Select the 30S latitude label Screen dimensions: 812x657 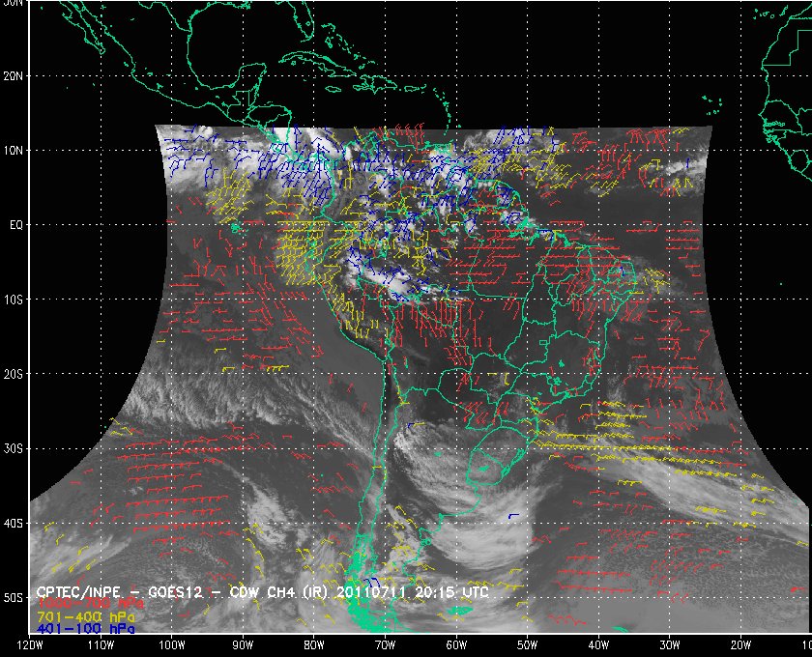pyautogui.click(x=13, y=449)
